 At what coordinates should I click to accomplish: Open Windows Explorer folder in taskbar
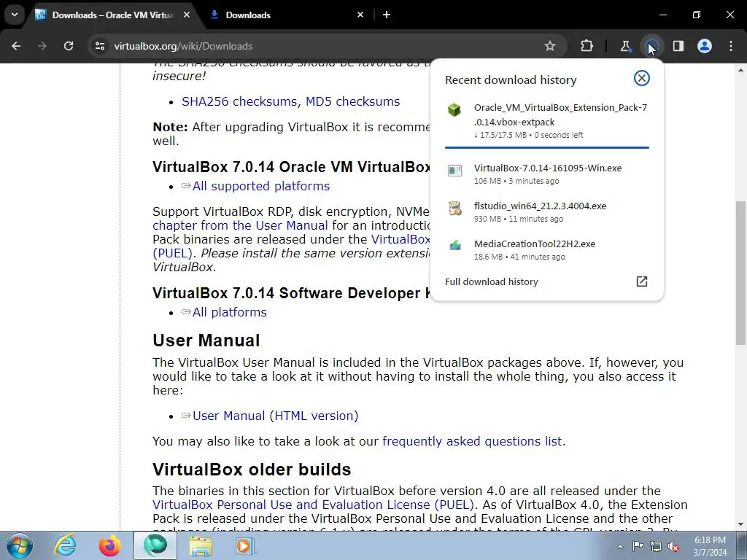pos(201,545)
